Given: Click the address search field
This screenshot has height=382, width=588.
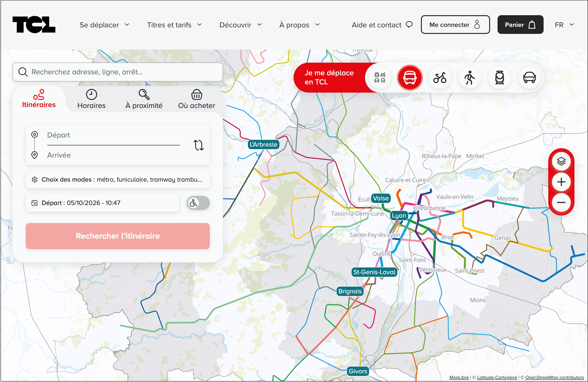Looking at the screenshot, I should (x=118, y=72).
